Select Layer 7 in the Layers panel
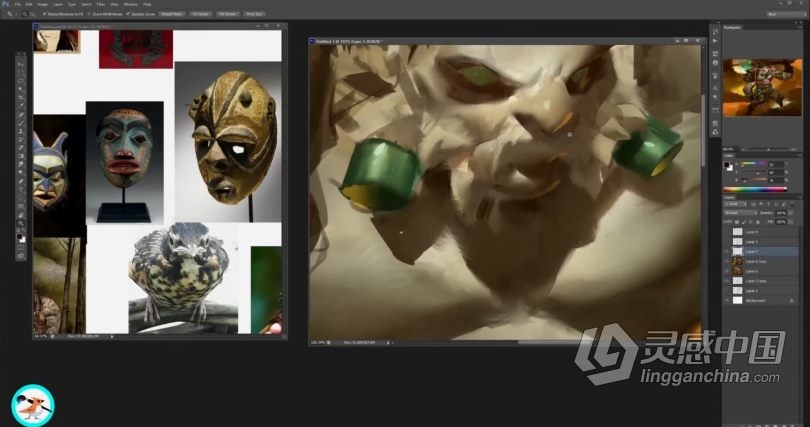 (x=761, y=251)
